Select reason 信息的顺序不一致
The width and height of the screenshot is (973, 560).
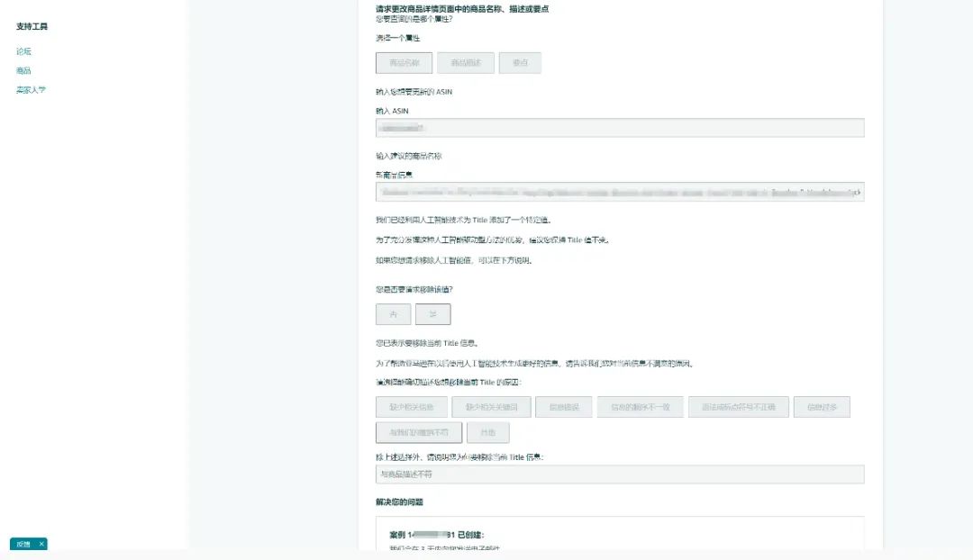pyautogui.click(x=641, y=407)
